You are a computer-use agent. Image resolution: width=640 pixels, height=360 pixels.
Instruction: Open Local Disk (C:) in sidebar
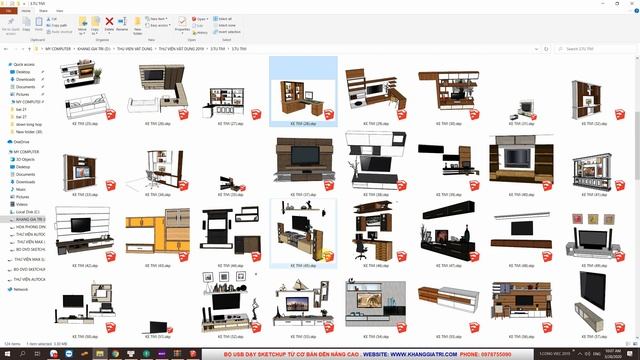pos(27,212)
